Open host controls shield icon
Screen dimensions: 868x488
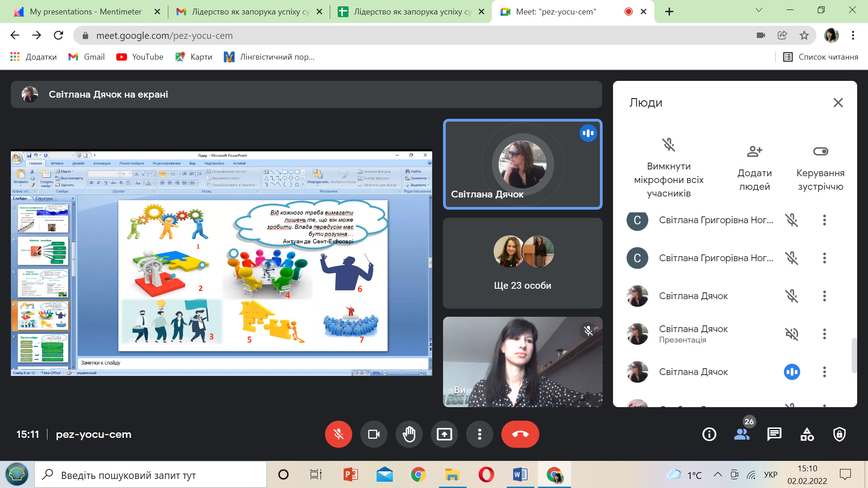coord(840,434)
